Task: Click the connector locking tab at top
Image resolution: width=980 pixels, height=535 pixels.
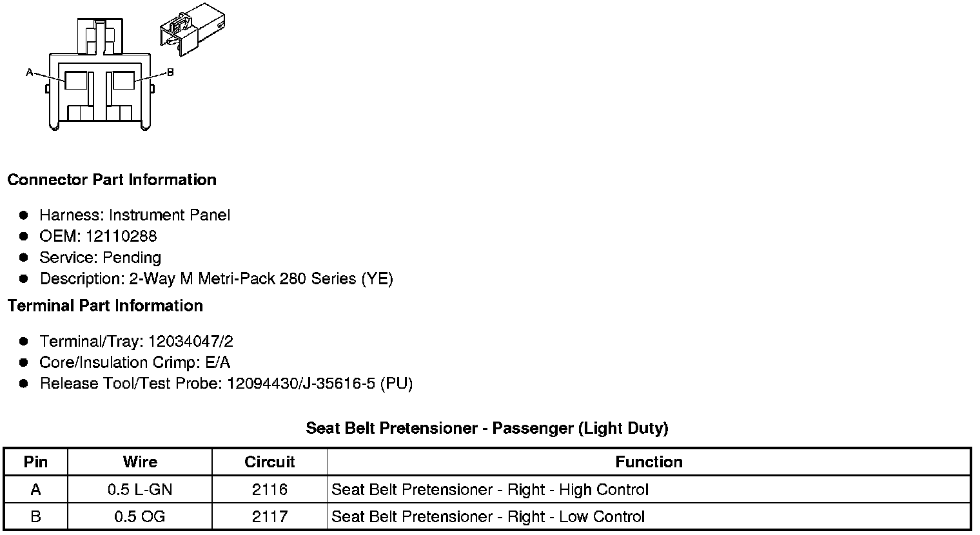Action: (x=100, y=35)
